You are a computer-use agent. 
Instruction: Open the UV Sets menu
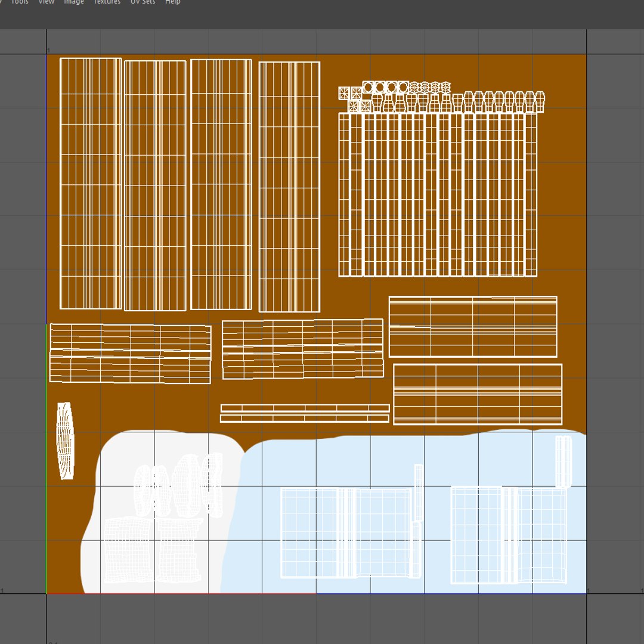tap(143, 2)
